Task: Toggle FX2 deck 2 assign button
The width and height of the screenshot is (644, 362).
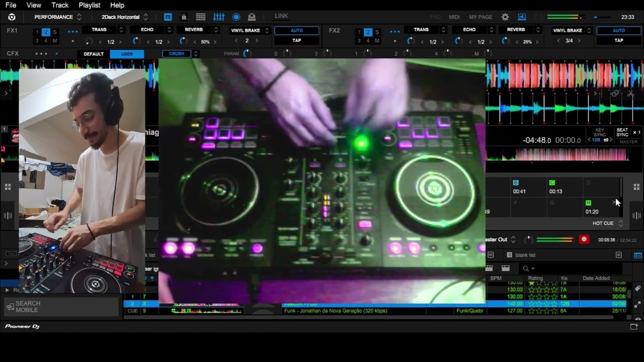Action: point(368,32)
